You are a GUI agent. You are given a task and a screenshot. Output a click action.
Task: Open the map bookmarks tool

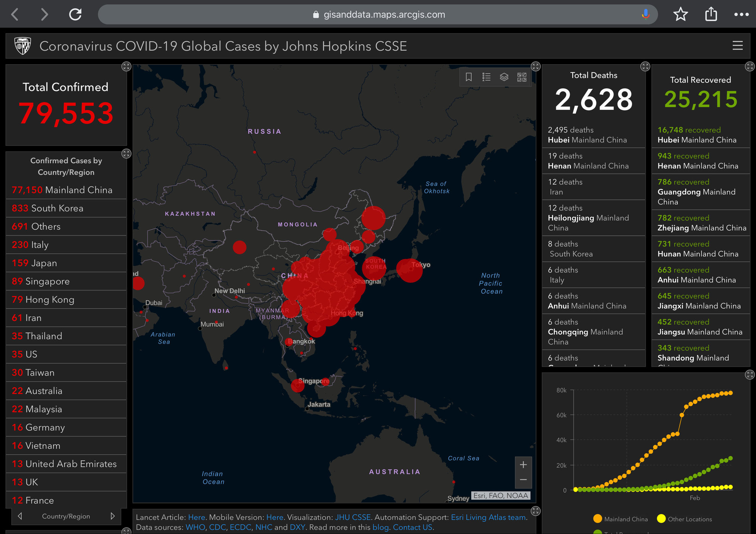[469, 77]
